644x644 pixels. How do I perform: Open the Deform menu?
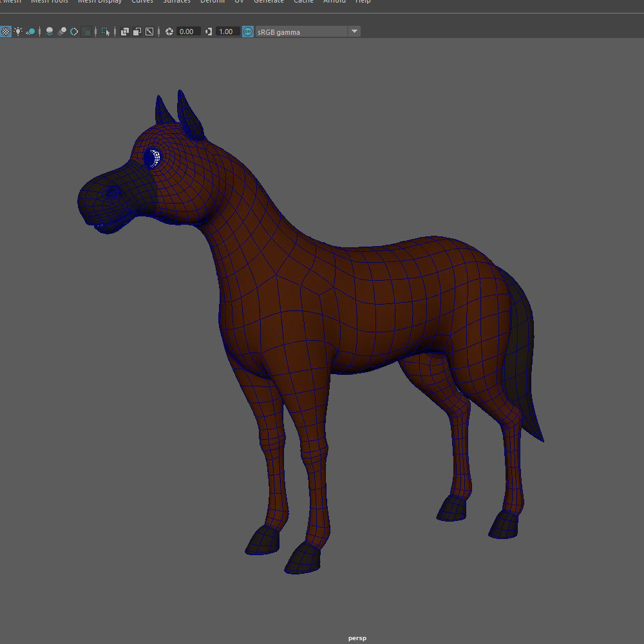(x=213, y=2)
